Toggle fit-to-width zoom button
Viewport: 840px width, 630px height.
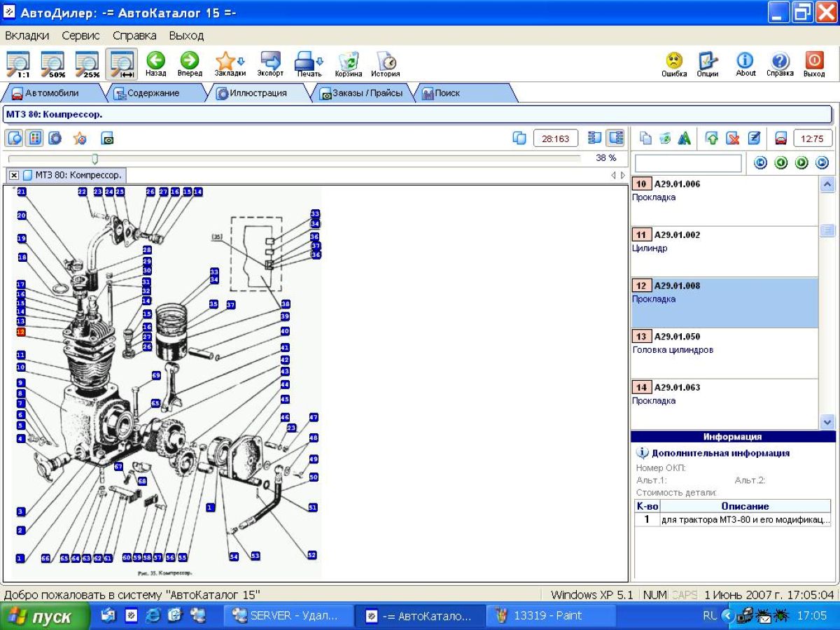click(x=122, y=64)
